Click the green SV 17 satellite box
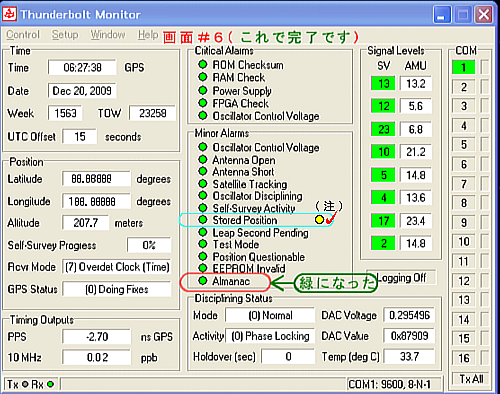500x394 pixels. coord(383,221)
